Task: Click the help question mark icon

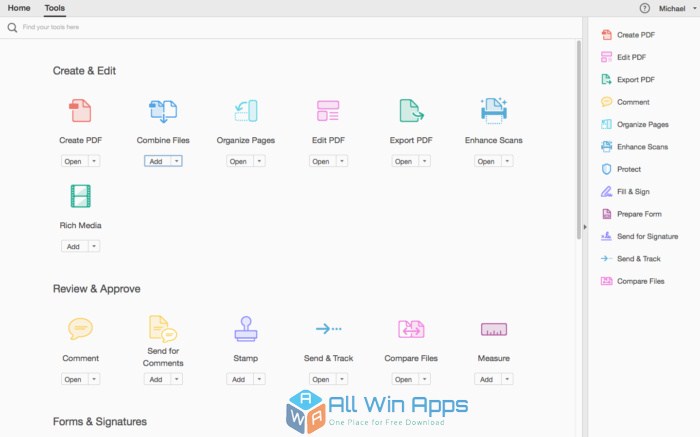Action: tap(644, 8)
